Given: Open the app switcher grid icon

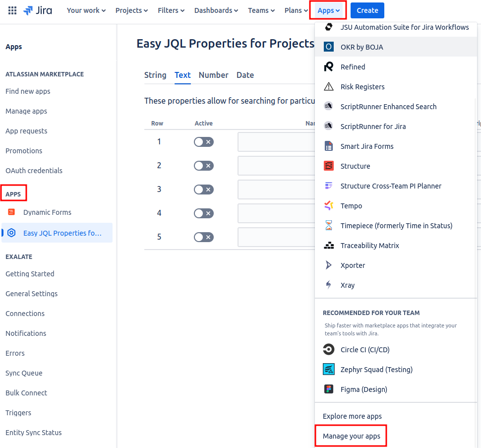Looking at the screenshot, I should (x=12, y=10).
